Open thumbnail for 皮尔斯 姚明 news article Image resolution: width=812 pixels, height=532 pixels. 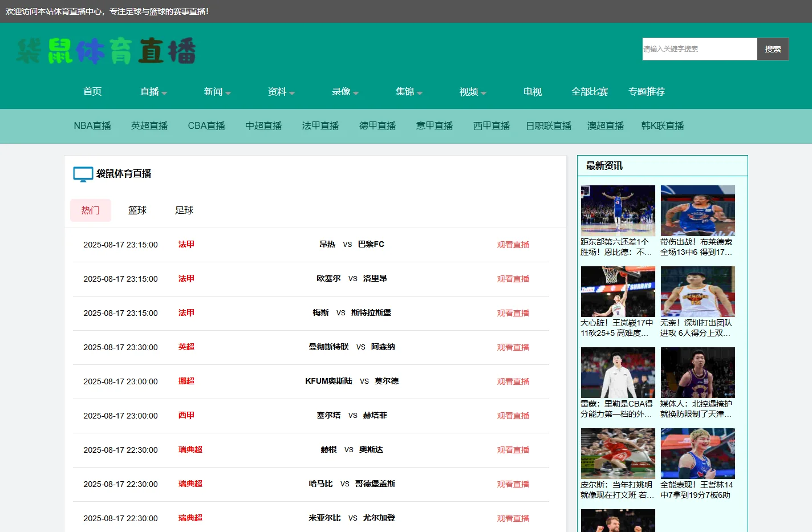tap(618, 453)
